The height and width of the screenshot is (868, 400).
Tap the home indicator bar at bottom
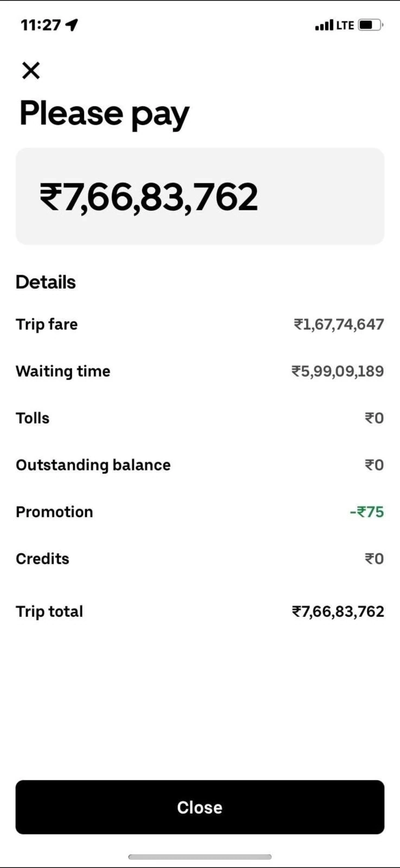pos(199,857)
